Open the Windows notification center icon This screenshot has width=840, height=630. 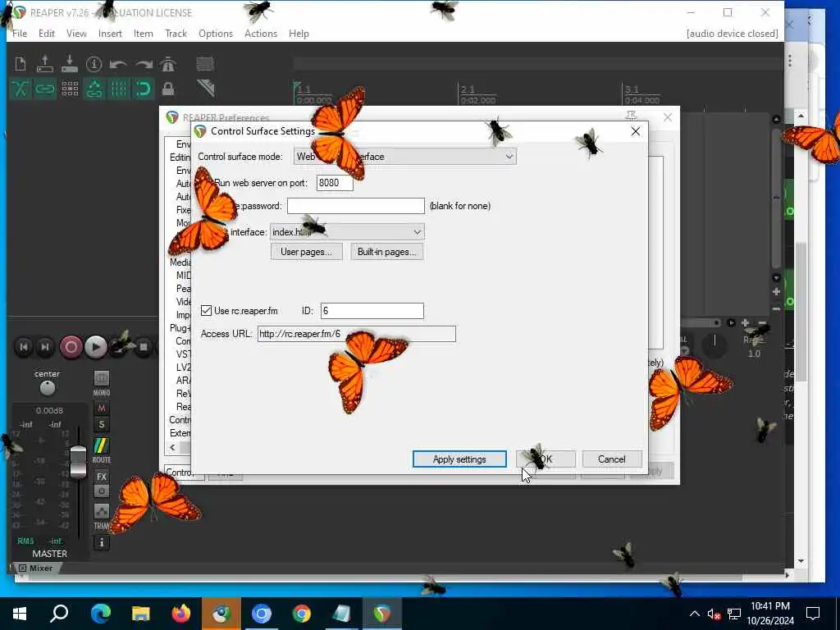click(x=813, y=614)
